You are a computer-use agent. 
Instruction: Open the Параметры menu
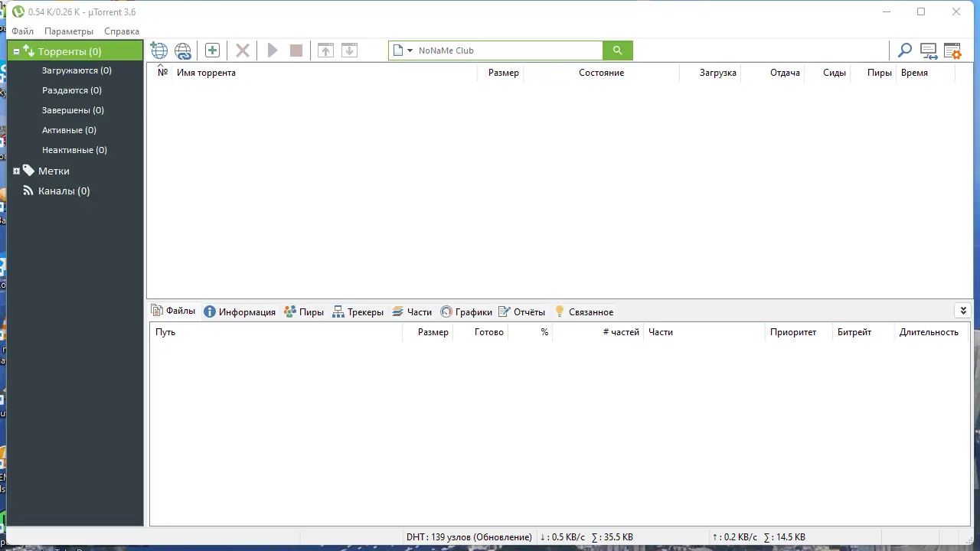point(68,31)
